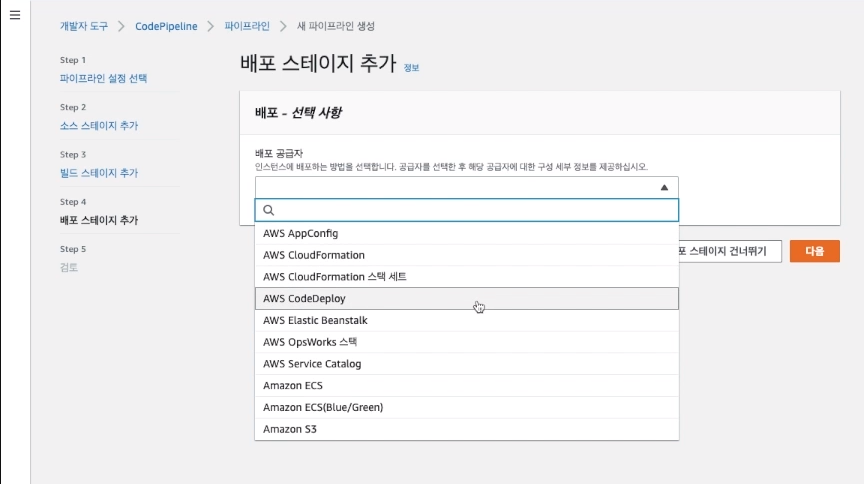
Task: Click 새 파이프라인 생성 breadcrumb text
Action: click(336, 26)
